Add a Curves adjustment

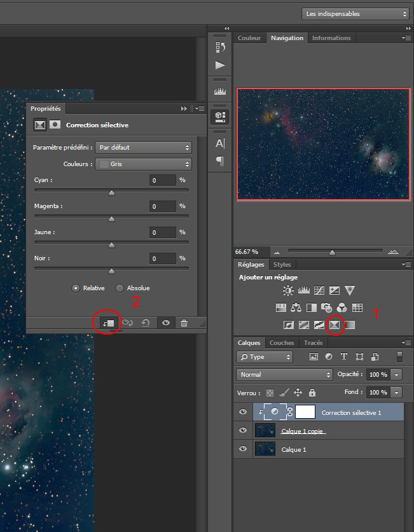click(319, 290)
